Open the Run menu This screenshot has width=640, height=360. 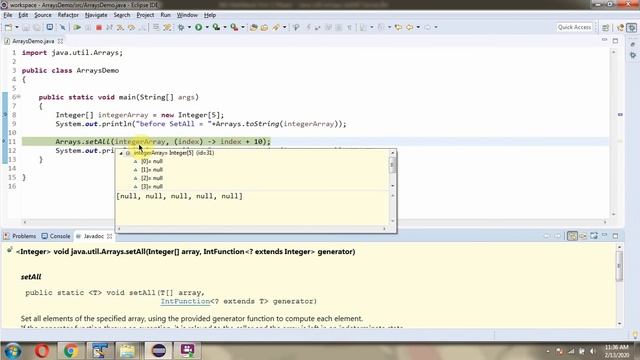165,15
